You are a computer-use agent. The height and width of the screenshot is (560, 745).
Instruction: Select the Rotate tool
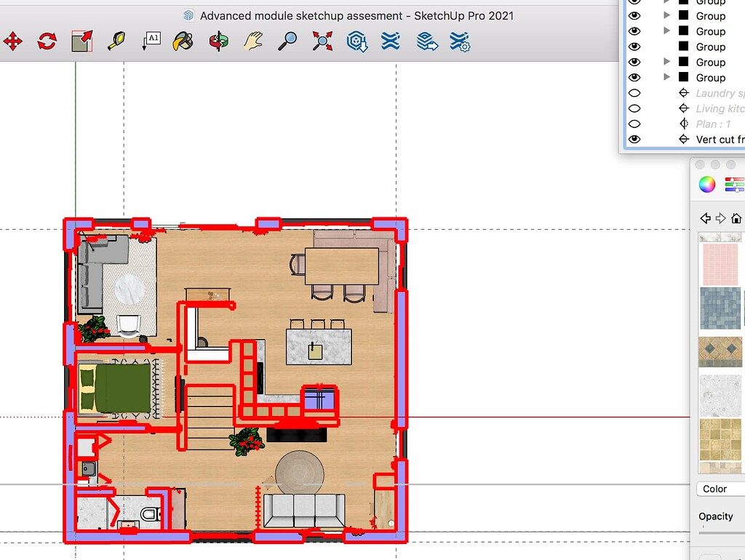(x=47, y=41)
